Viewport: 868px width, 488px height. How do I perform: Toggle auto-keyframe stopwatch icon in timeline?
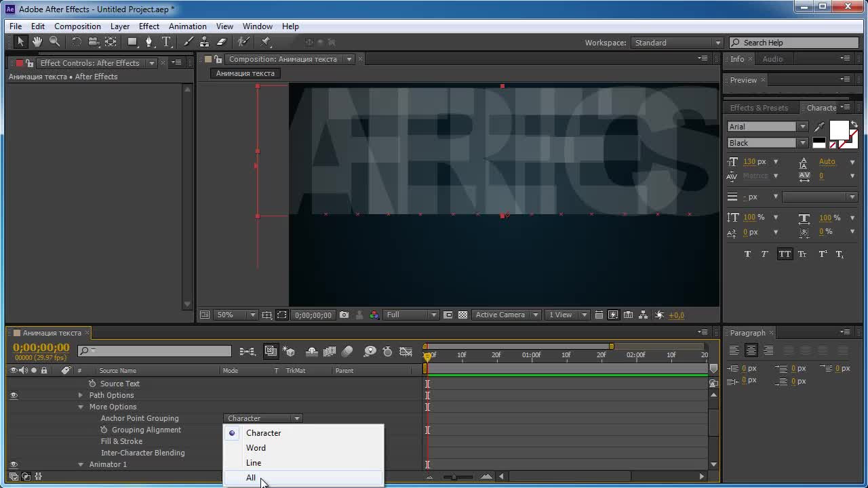pyautogui.click(x=387, y=351)
